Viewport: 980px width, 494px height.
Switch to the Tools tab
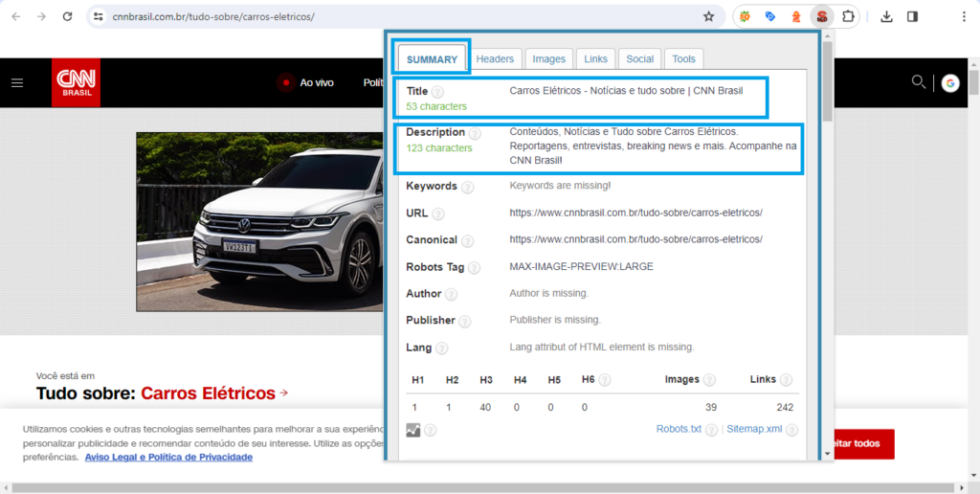click(683, 58)
